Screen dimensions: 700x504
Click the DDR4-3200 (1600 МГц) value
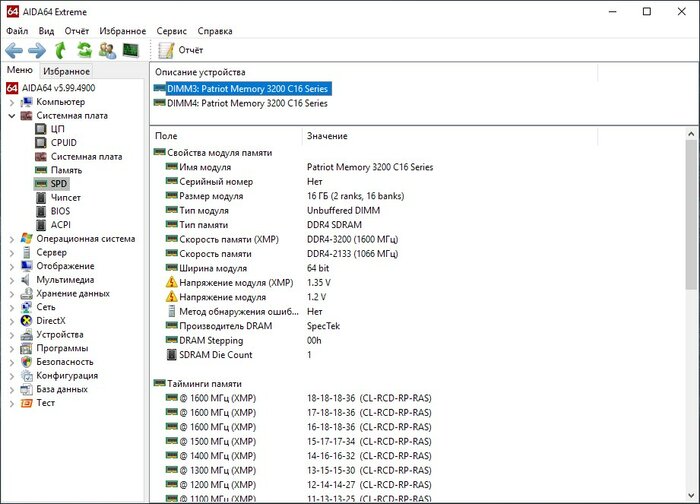tap(352, 239)
